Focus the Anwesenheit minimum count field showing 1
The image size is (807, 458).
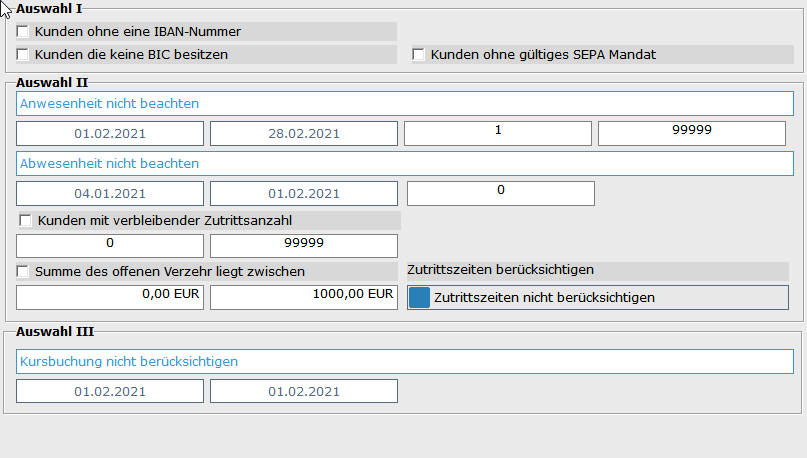[498, 134]
